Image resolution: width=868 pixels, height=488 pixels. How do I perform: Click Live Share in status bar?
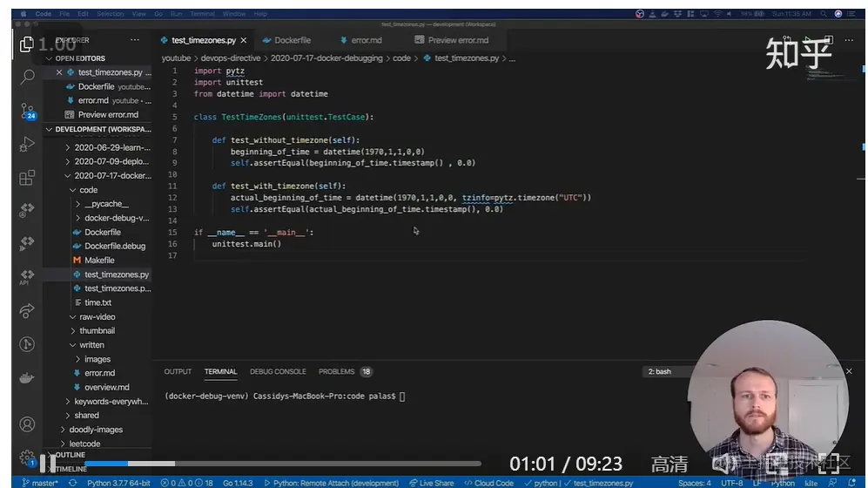[x=431, y=483]
